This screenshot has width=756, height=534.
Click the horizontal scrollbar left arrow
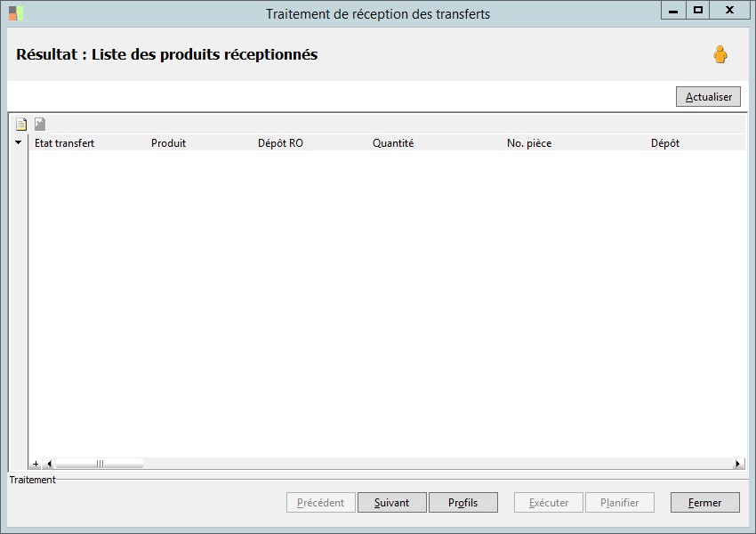click(49, 464)
